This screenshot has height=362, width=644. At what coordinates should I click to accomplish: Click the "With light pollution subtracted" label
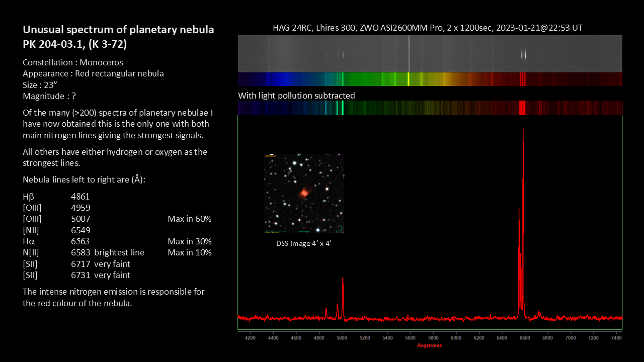(296, 96)
